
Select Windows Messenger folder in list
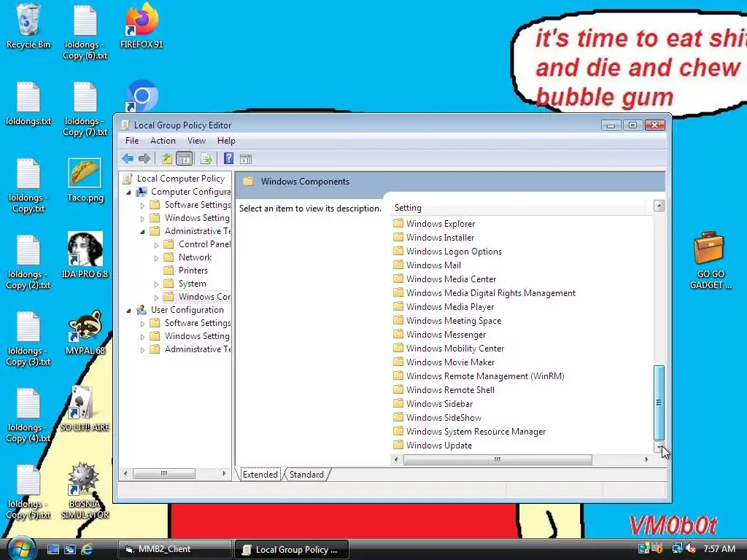[440, 334]
